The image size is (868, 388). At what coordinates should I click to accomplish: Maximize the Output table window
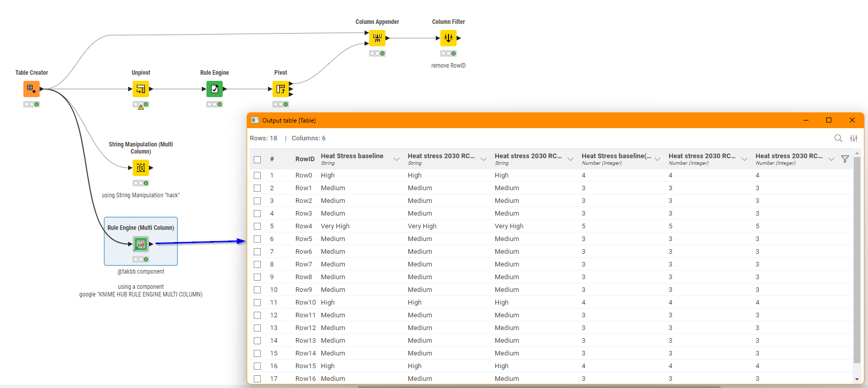(829, 120)
